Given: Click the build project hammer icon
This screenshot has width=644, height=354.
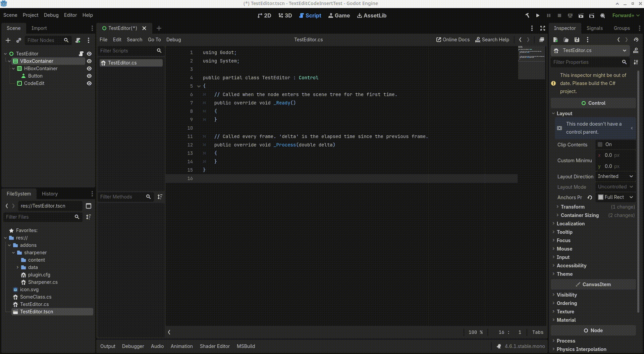Looking at the screenshot, I should pos(527,15).
